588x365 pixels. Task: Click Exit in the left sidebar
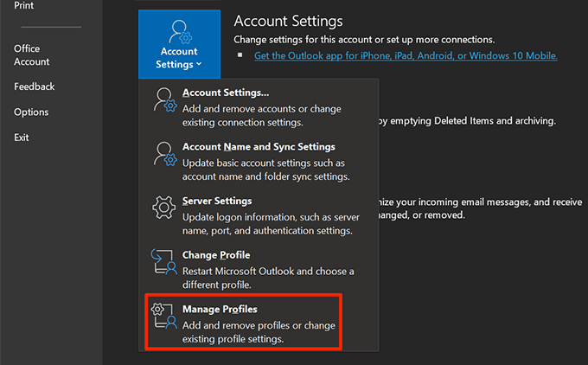coord(22,138)
